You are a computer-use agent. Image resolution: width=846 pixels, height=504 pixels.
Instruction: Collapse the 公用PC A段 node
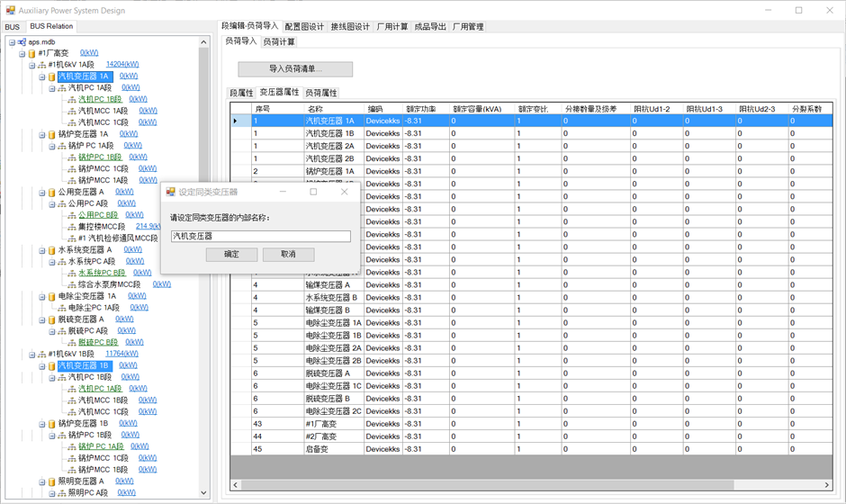point(52,204)
